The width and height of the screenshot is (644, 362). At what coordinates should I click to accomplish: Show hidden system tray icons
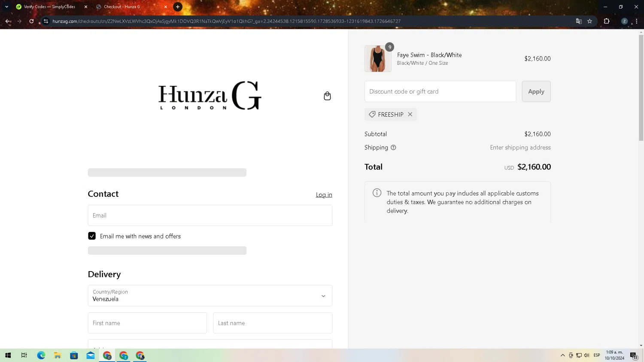[563, 355]
